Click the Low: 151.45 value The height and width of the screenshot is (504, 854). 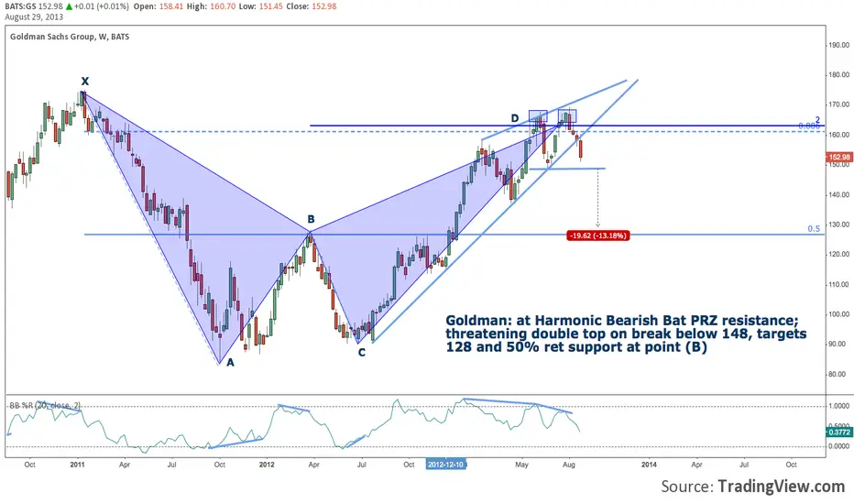pos(259,6)
